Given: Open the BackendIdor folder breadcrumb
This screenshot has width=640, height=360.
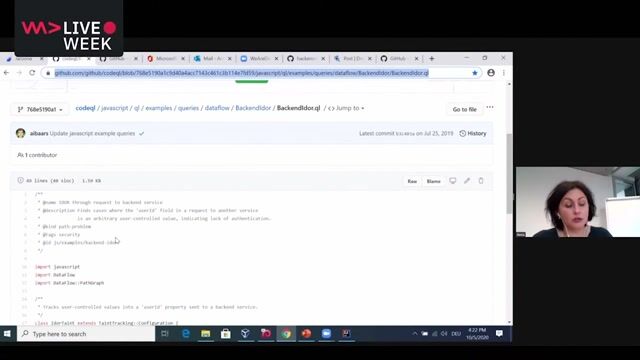Looking at the screenshot, I should [253, 108].
